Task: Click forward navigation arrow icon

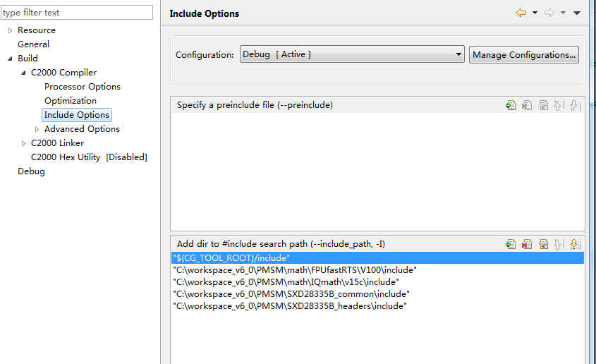Action: [549, 13]
